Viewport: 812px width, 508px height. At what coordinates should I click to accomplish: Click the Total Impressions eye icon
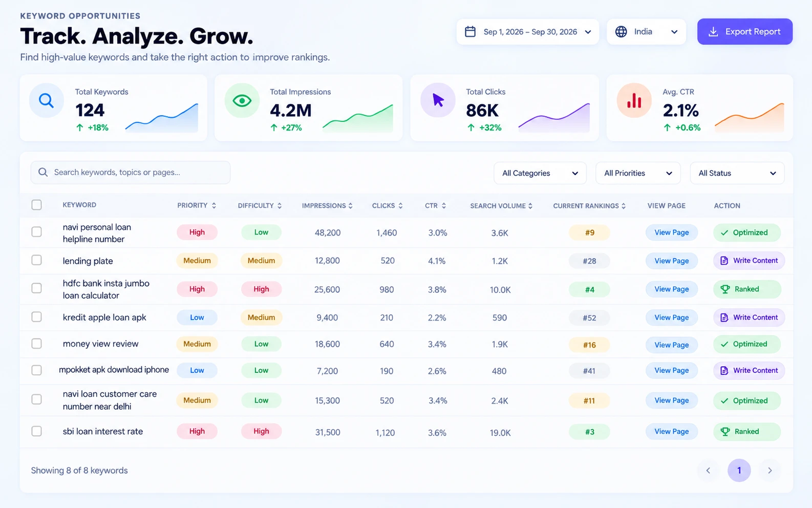242,100
